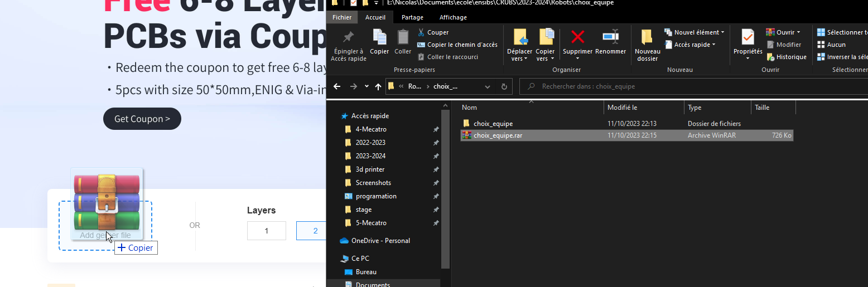Open stage folder in navigation pane

pos(364,210)
